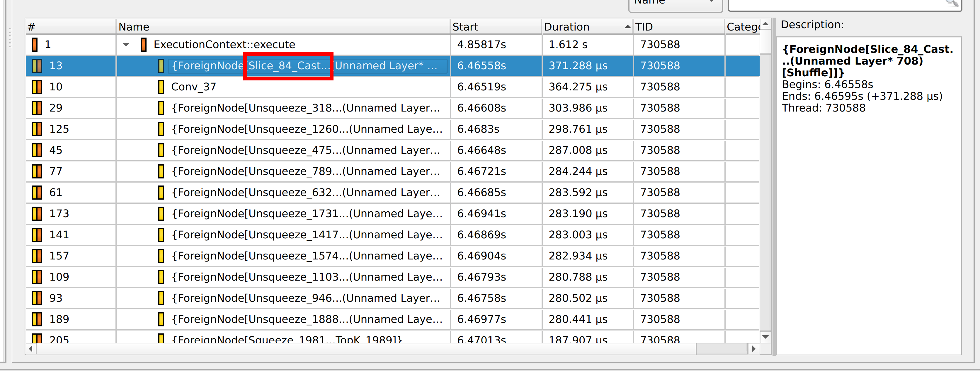Click the row 13 event color icon
The image size is (980, 371).
click(x=37, y=66)
